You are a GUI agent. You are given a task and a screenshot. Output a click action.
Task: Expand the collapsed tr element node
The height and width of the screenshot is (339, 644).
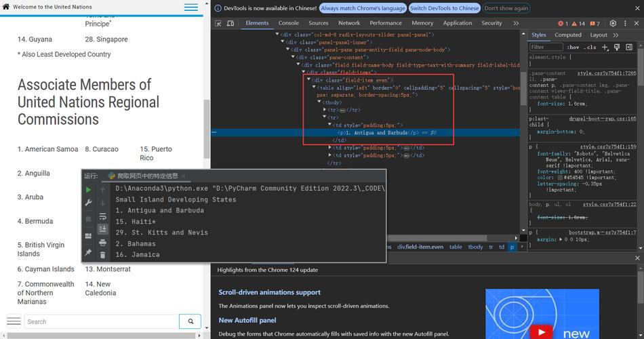325,110
